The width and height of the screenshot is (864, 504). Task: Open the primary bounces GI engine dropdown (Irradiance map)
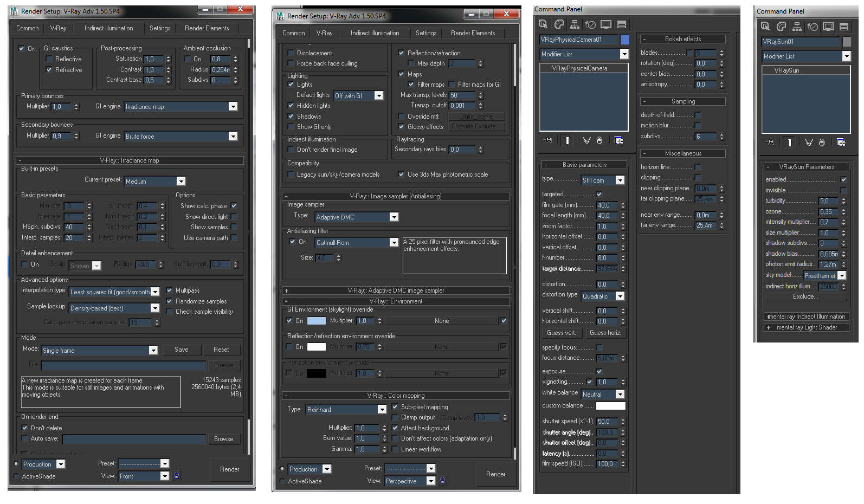[x=181, y=107]
